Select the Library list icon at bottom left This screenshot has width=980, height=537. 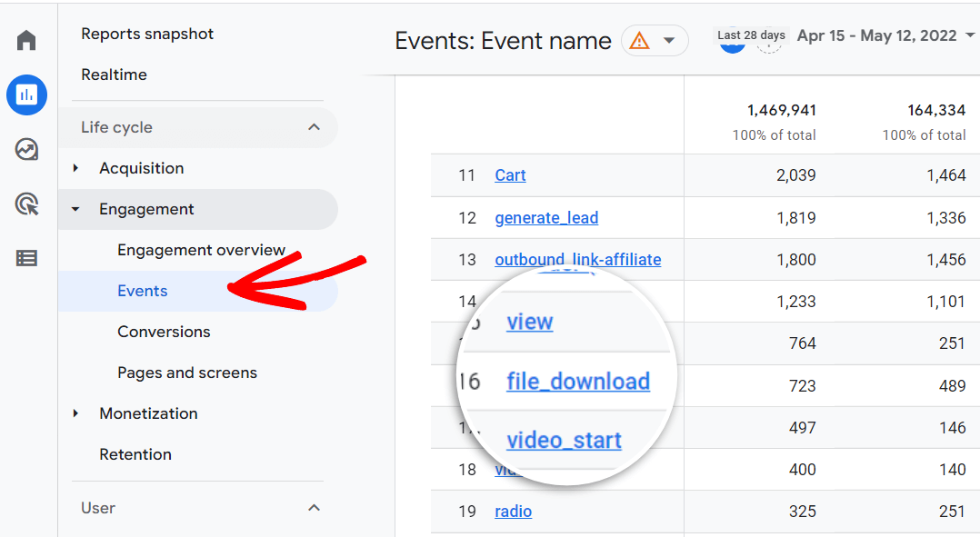coord(25,258)
